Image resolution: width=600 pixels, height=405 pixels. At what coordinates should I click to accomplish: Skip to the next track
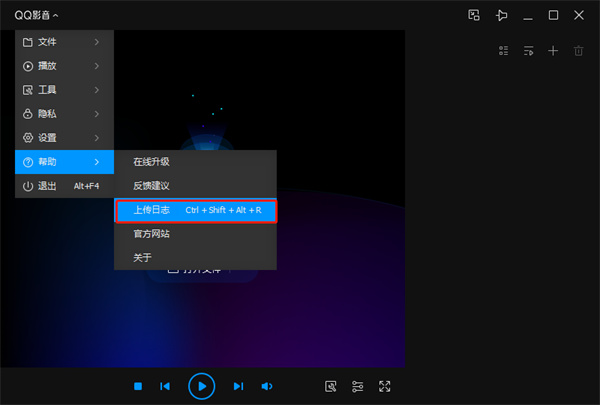click(x=238, y=386)
